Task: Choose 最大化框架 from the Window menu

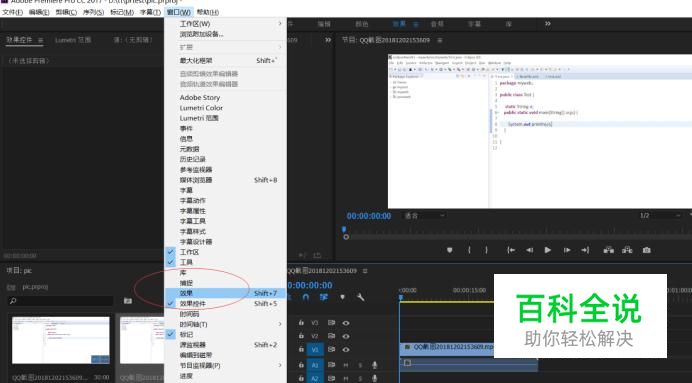Action: tap(225, 60)
